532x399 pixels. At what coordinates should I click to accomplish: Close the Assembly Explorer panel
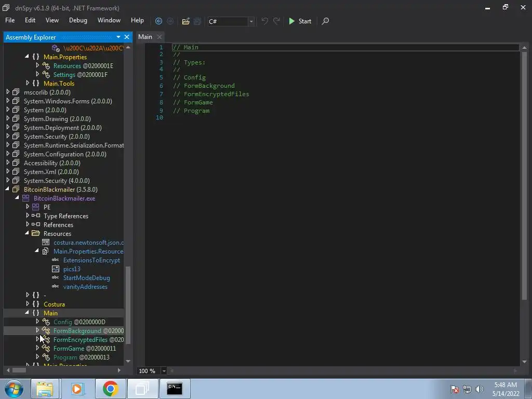click(127, 37)
